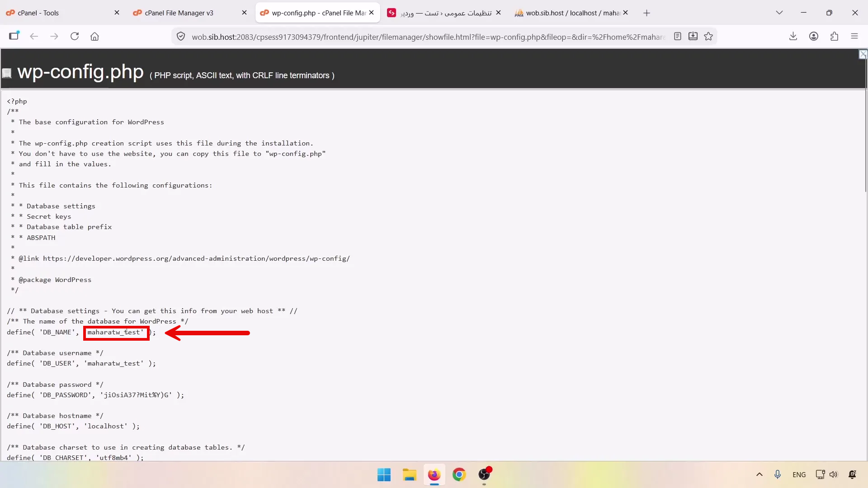868x488 pixels.
Task: Click the 'maharatw_test' DB_USER value
Action: tap(114, 363)
